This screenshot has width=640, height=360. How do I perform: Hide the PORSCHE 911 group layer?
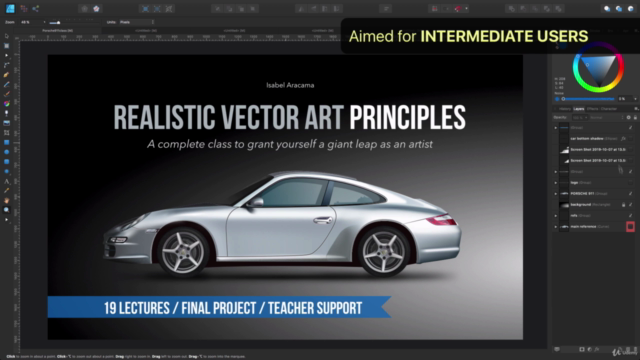[631, 193]
